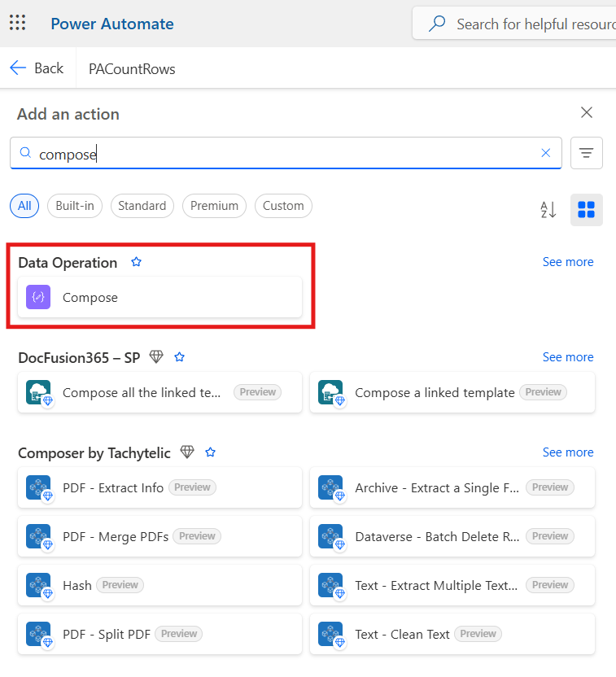Viewport: 616px width, 677px height.
Task: Click inside the compose search box
Action: click(x=286, y=153)
